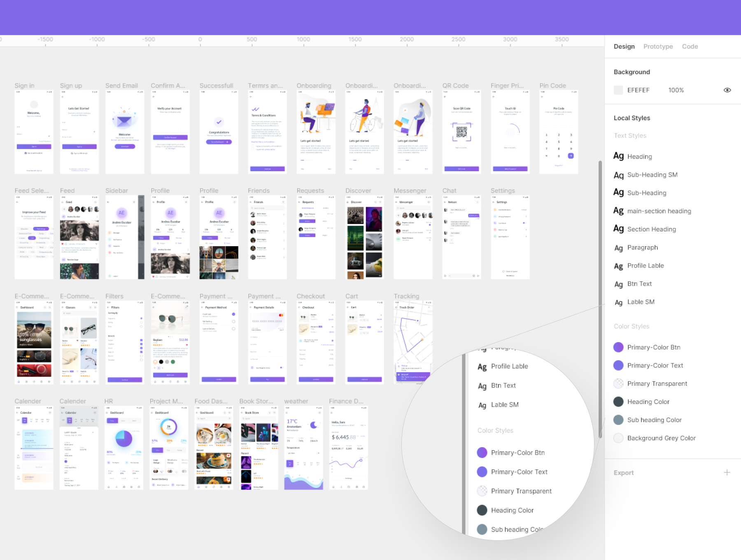Click the Background Grey Color style circle
The width and height of the screenshot is (741, 560).
tap(618, 438)
